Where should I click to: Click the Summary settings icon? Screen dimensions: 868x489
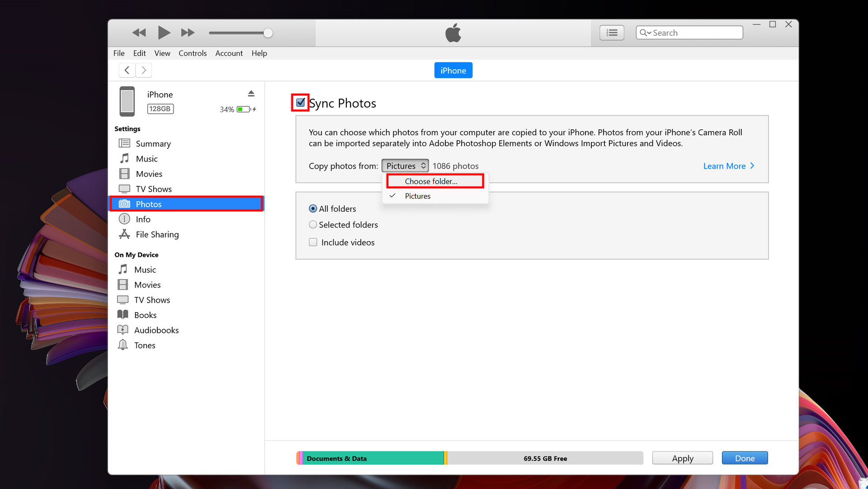[x=125, y=143]
